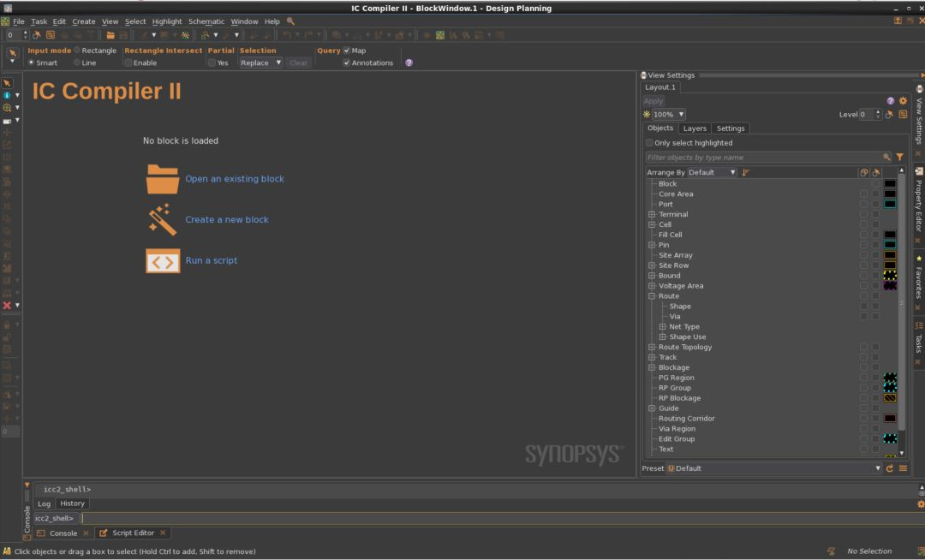Click the brightness sun icon beside 100%
925x560 pixels.
coord(647,115)
